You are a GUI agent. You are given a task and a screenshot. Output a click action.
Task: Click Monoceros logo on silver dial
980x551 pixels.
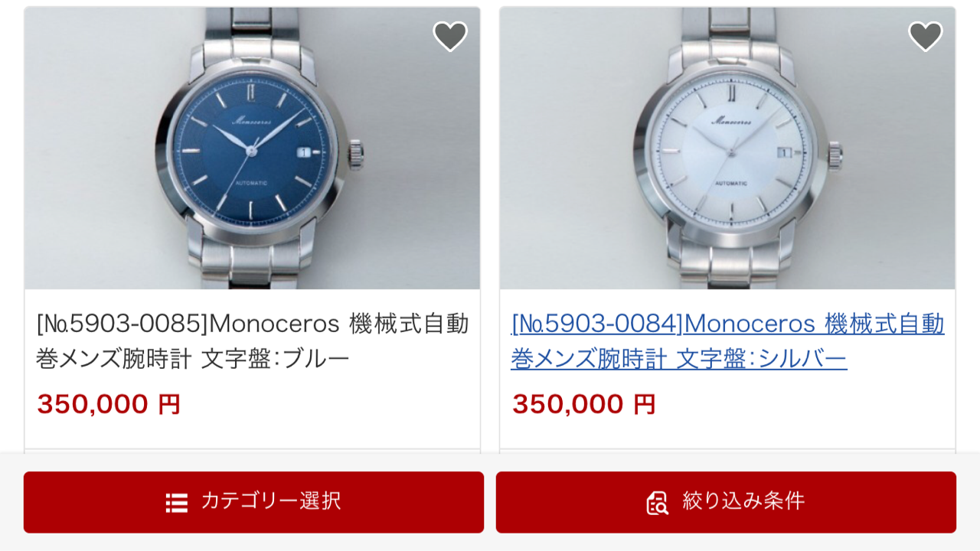[x=732, y=120]
